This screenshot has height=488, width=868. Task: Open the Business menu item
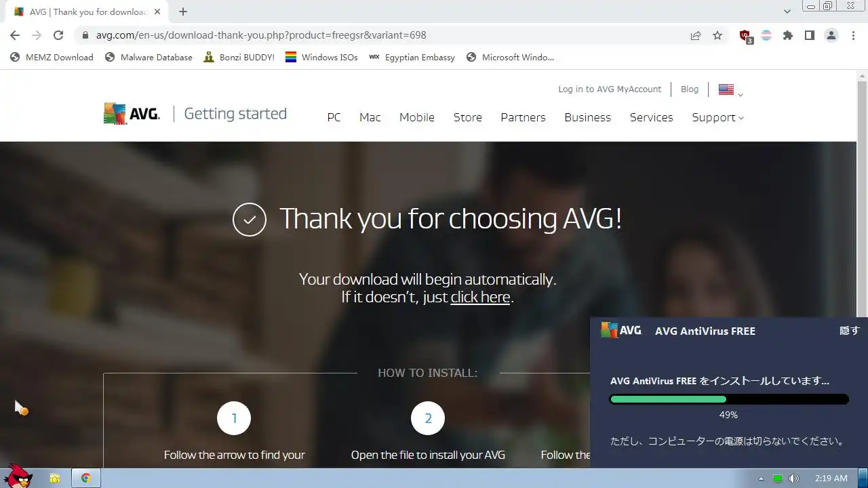tap(587, 117)
